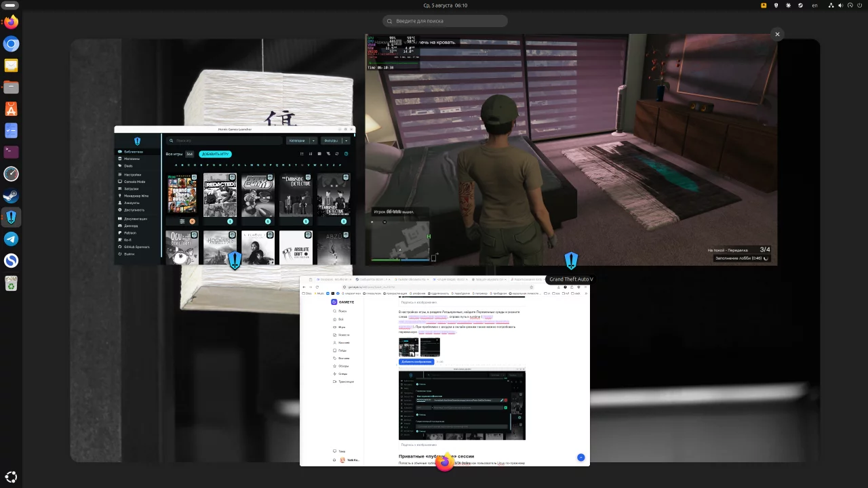Launch Steam from the dock
868x488 pixels.
point(11,196)
